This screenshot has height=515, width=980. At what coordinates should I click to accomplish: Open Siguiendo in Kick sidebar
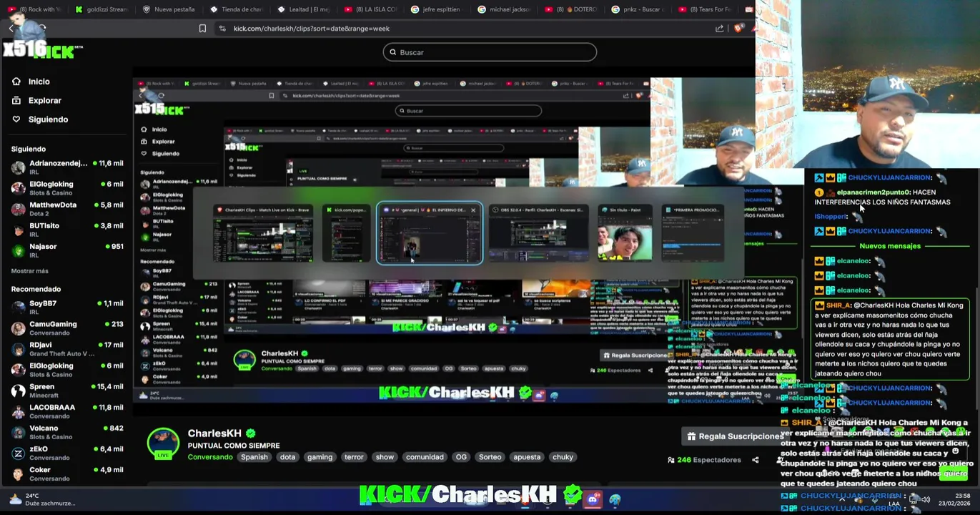(x=48, y=119)
